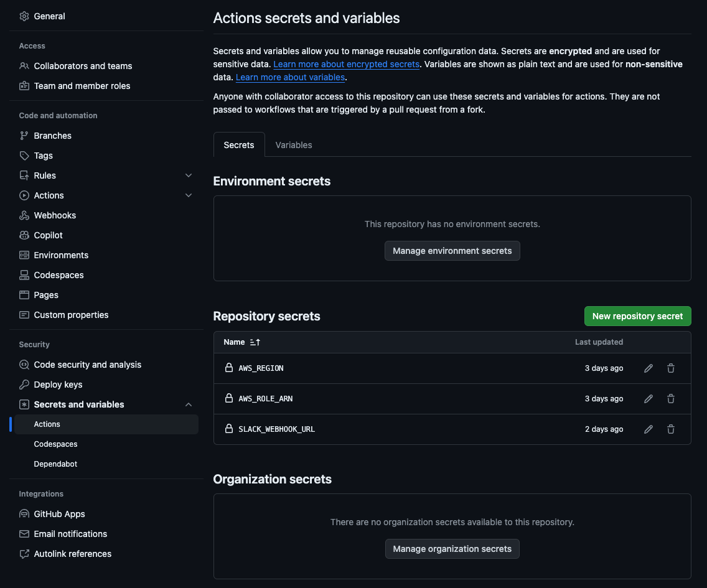Click the Codespaces icon under Code and automation
This screenshot has width=707, height=588.
tap(24, 275)
